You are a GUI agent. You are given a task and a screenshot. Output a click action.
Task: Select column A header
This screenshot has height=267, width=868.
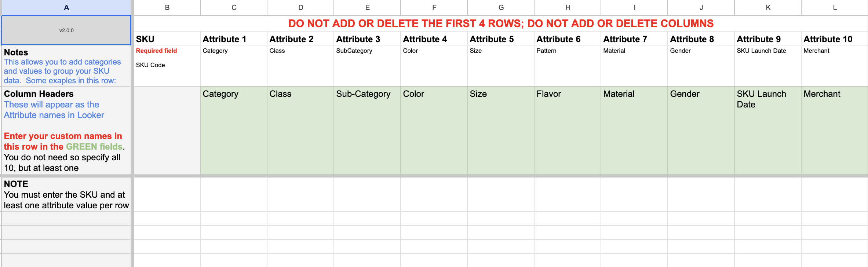click(66, 7)
